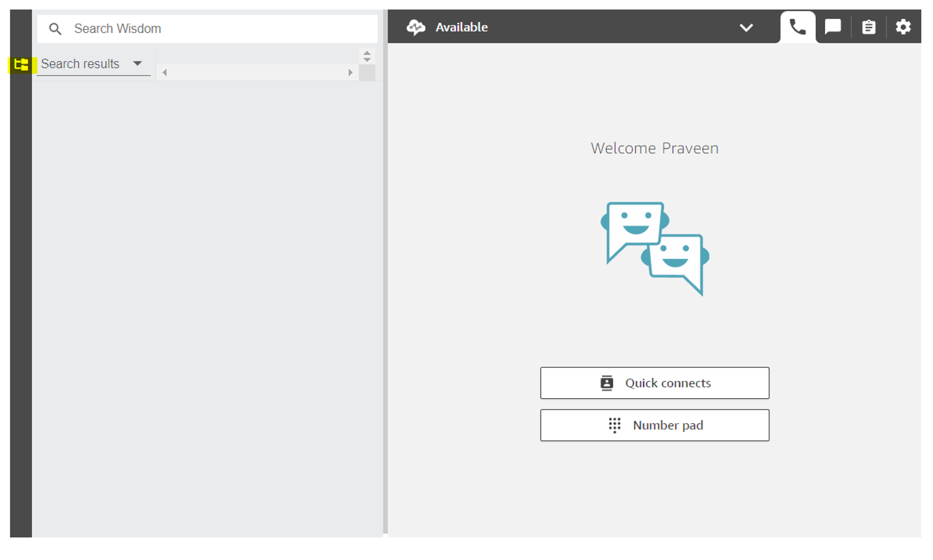Open the Search results dropdown
This screenshot has height=560, width=933.
pos(93,64)
